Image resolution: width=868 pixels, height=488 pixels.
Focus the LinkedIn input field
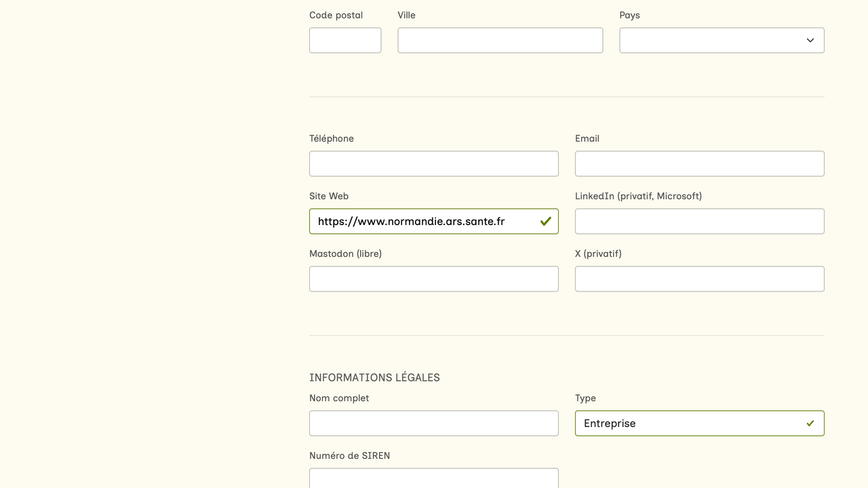(x=699, y=222)
